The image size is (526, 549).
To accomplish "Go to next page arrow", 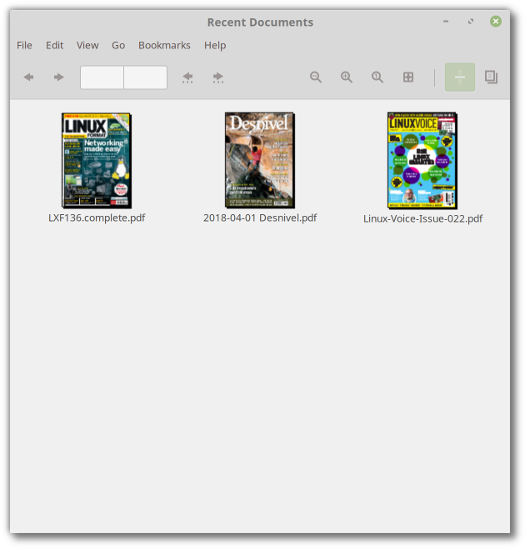I will pos(58,77).
